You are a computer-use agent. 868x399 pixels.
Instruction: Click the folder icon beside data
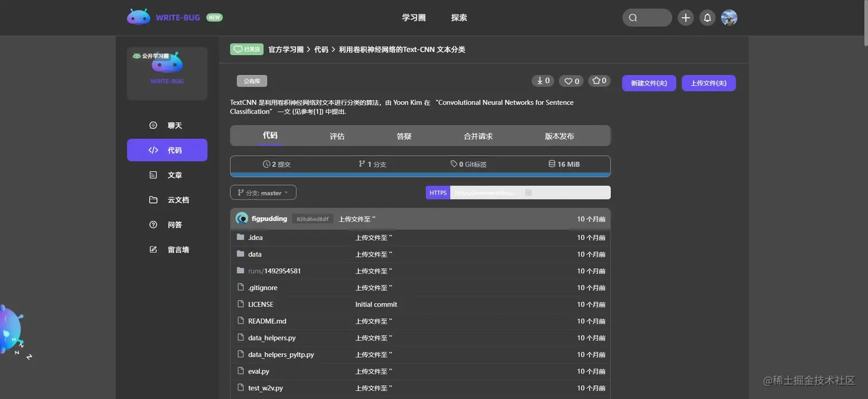coord(241,254)
